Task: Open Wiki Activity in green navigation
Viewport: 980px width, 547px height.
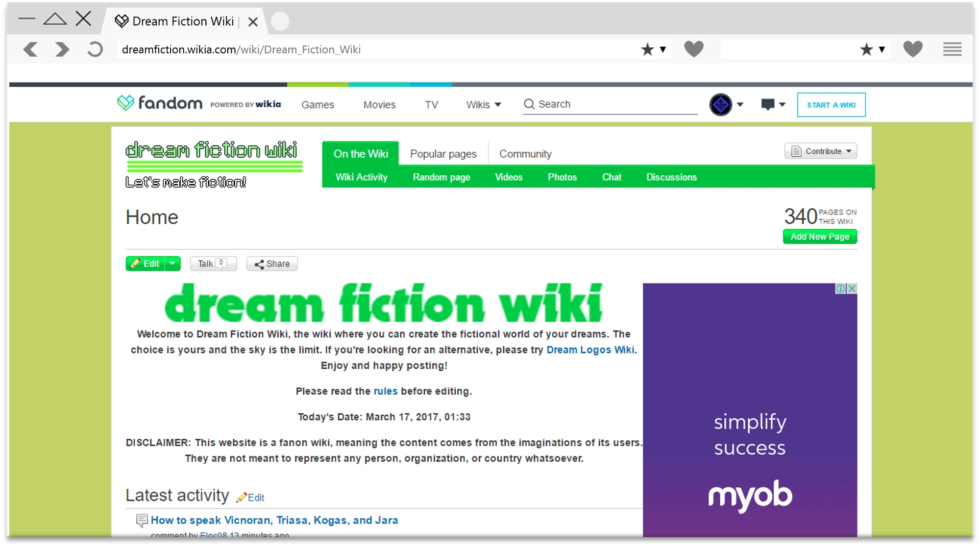Action: [361, 177]
